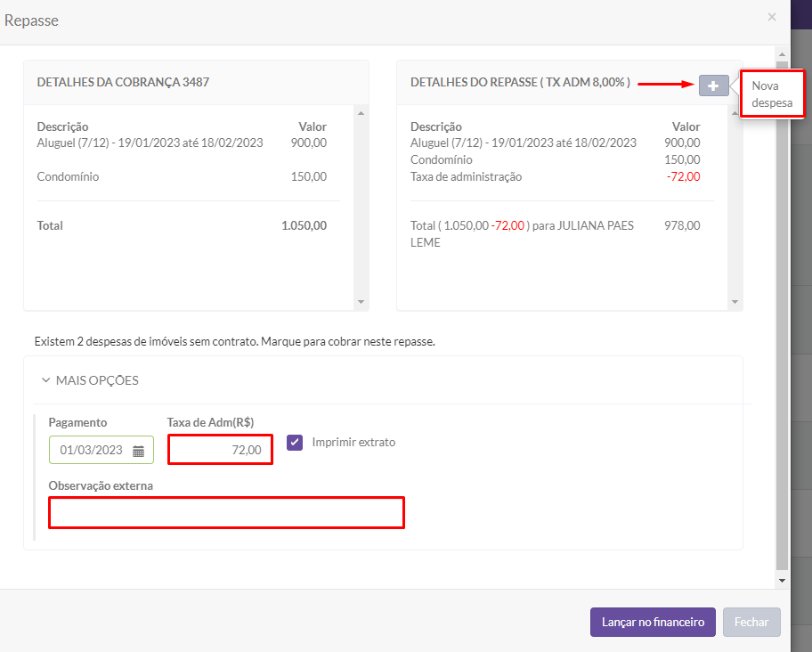
Task: Click the Fechar button
Action: [x=751, y=622]
